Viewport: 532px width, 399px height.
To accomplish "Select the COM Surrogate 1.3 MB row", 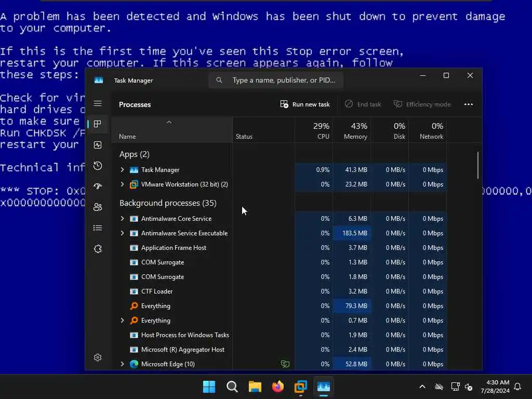I will 278,262.
